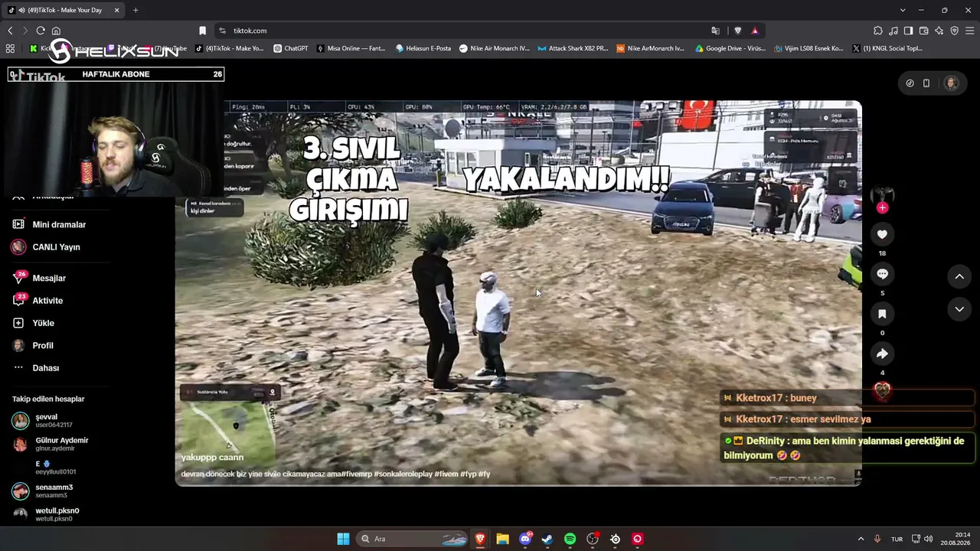Image resolution: width=980 pixels, height=551 pixels.
Task: Open the Windows Start menu
Action: tap(343, 539)
